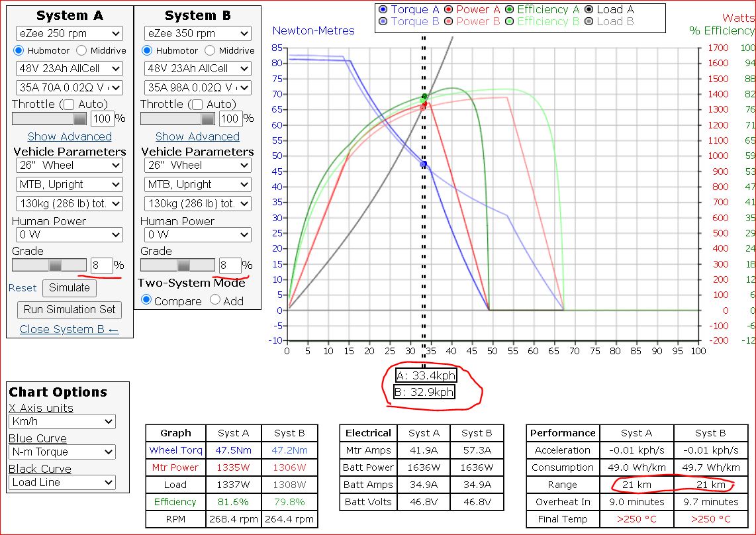Image resolution: width=756 pixels, height=535 pixels.
Task: Click System A grade percent field
Action: click(102, 266)
